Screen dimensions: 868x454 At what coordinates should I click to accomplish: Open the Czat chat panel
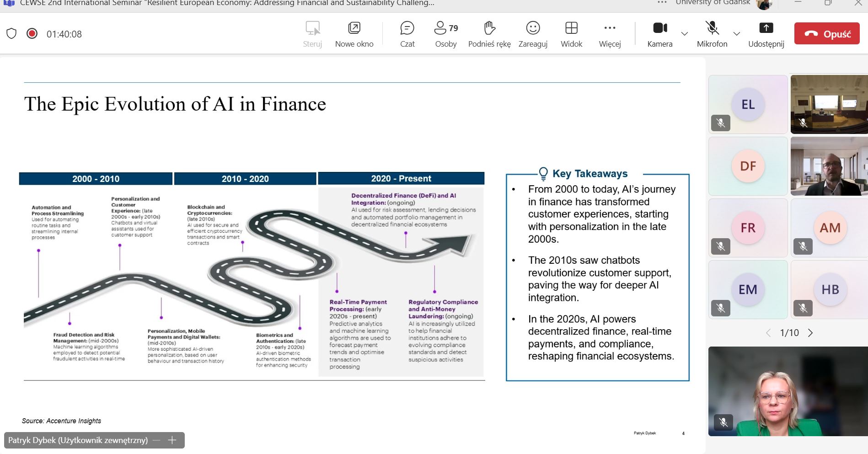point(407,34)
